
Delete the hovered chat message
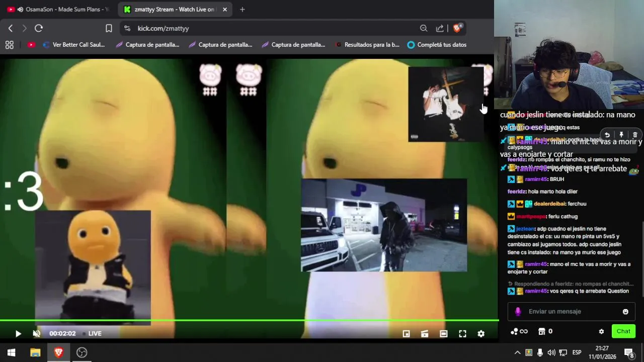coord(635,135)
